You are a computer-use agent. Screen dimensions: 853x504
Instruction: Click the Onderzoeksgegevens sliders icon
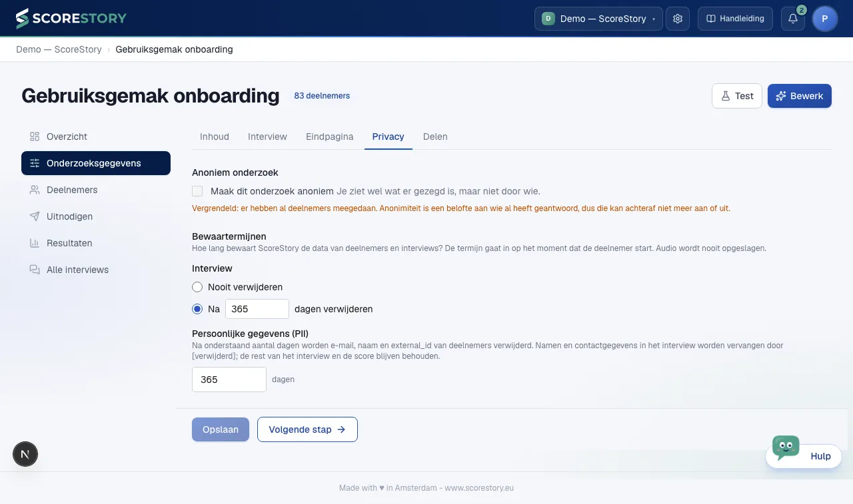35,163
